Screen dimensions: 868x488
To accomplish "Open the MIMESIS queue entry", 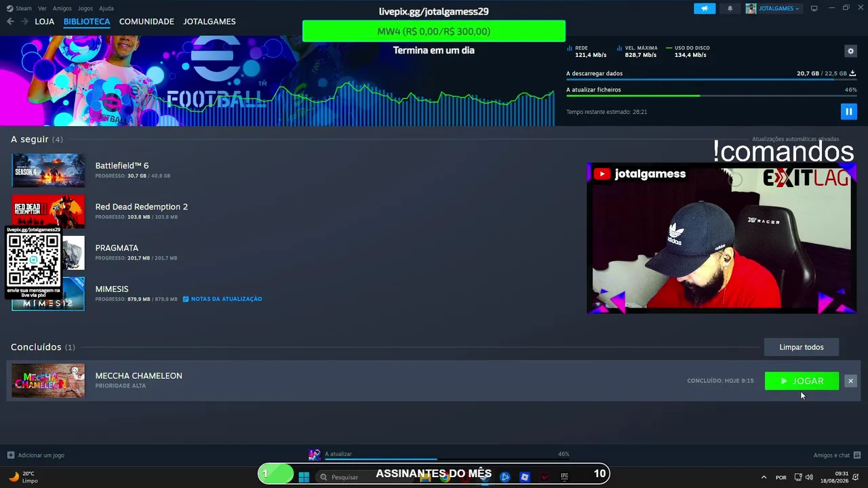I will click(112, 289).
